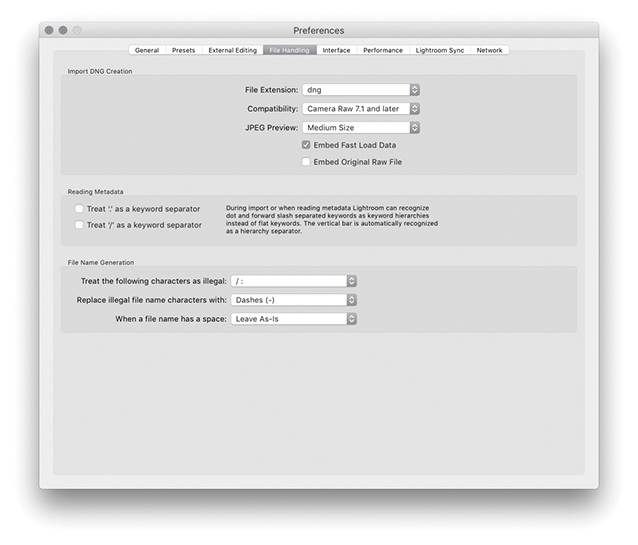Click the File Extension arrow stepper
The height and width of the screenshot is (545, 638).
pyautogui.click(x=415, y=90)
